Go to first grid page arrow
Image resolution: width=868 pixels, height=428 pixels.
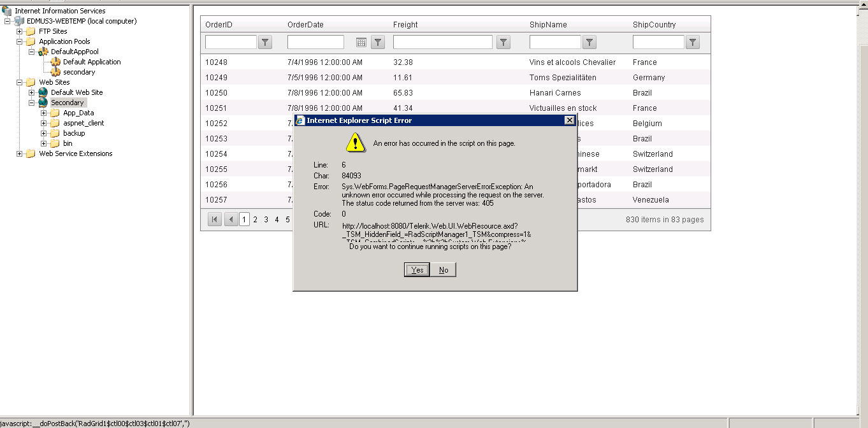(x=215, y=220)
